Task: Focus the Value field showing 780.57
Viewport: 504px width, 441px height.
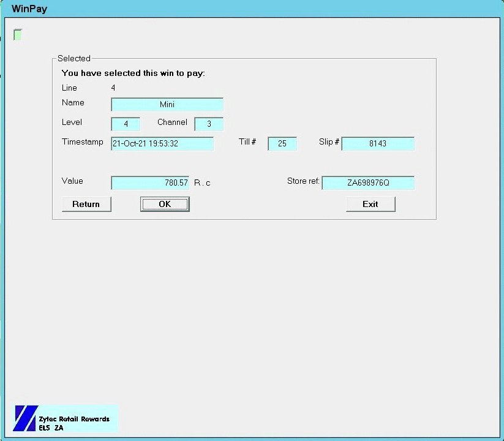Action: (150, 183)
